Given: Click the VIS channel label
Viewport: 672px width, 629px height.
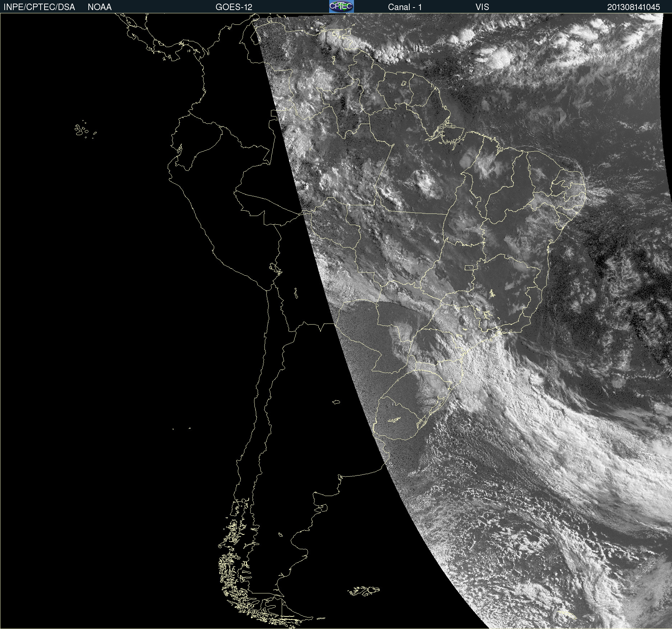Looking at the screenshot, I should 482,7.
